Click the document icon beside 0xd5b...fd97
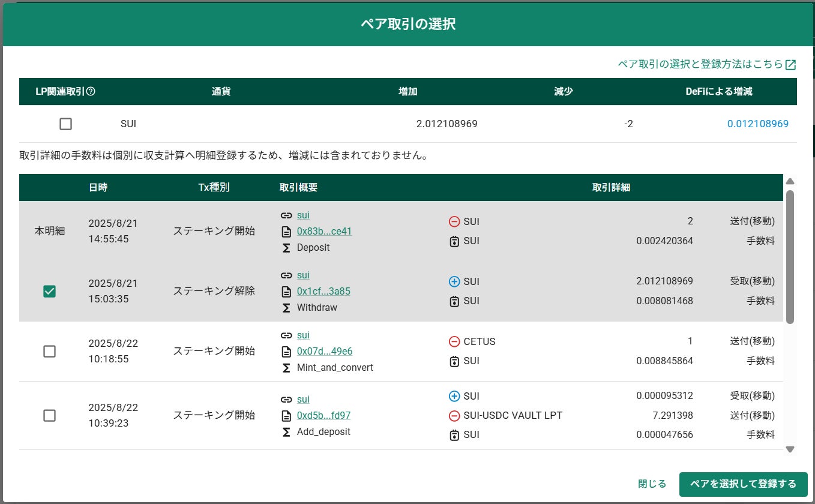815x504 pixels. click(286, 415)
